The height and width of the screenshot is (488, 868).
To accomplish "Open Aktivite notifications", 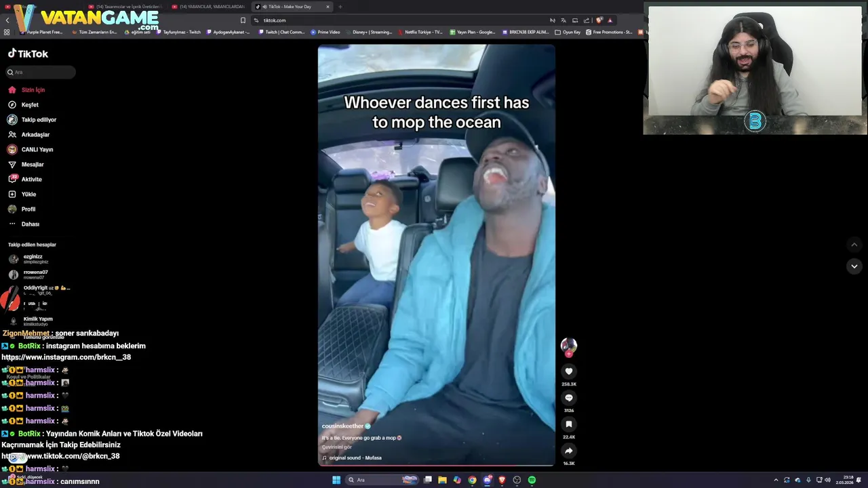I will (24, 179).
